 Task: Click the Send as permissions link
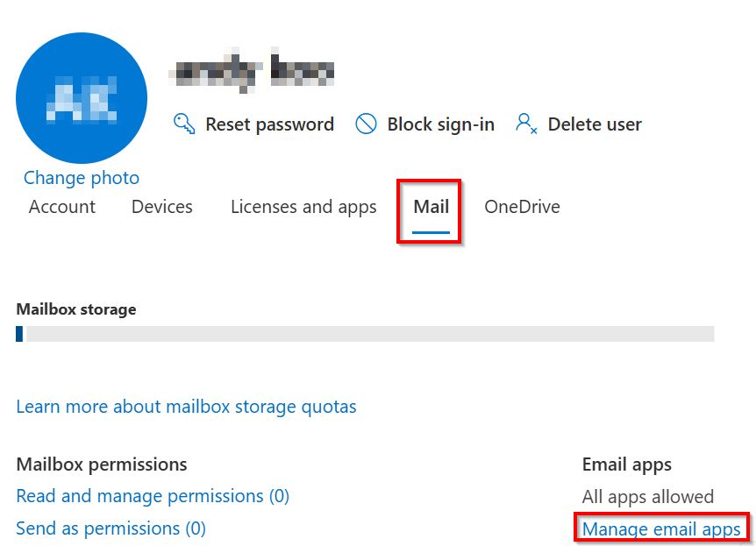pyautogui.click(x=111, y=528)
